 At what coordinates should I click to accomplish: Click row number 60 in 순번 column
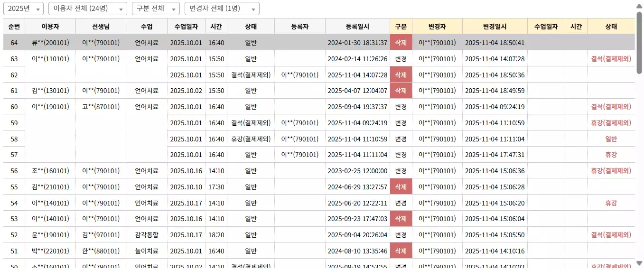(x=14, y=107)
